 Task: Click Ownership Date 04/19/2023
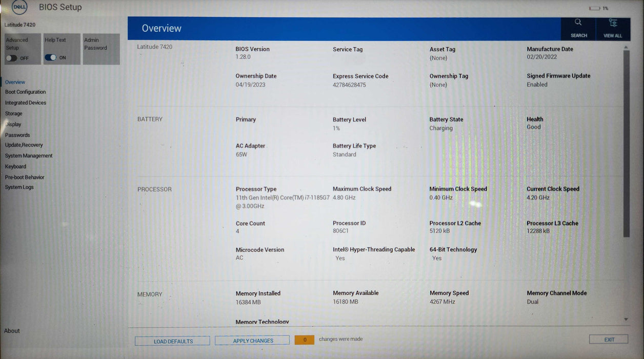click(x=251, y=85)
